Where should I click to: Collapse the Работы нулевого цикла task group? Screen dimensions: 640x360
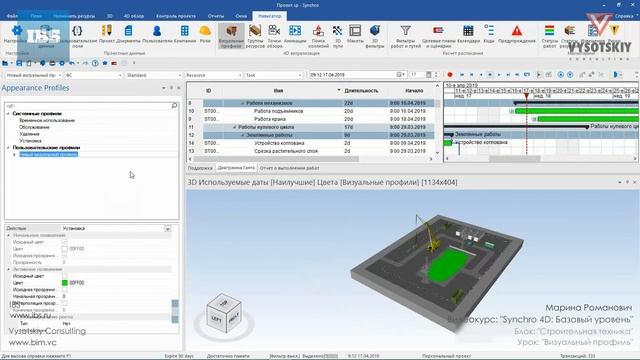click(234, 127)
